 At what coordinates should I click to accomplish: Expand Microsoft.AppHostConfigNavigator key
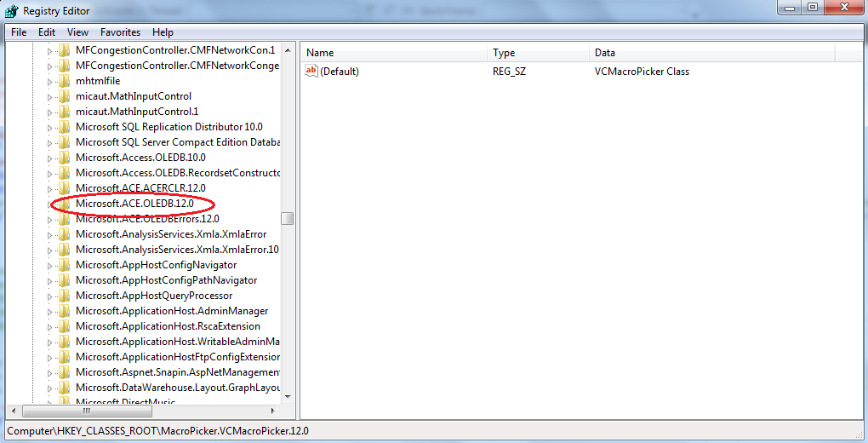(49, 266)
